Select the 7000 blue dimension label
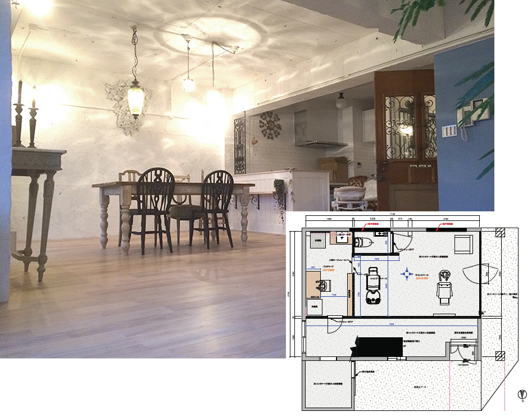Viewport: 532px width, 416px height. tap(390, 324)
